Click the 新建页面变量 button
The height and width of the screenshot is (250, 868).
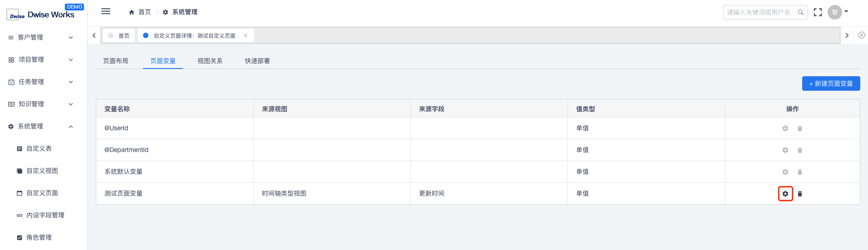[x=831, y=83]
